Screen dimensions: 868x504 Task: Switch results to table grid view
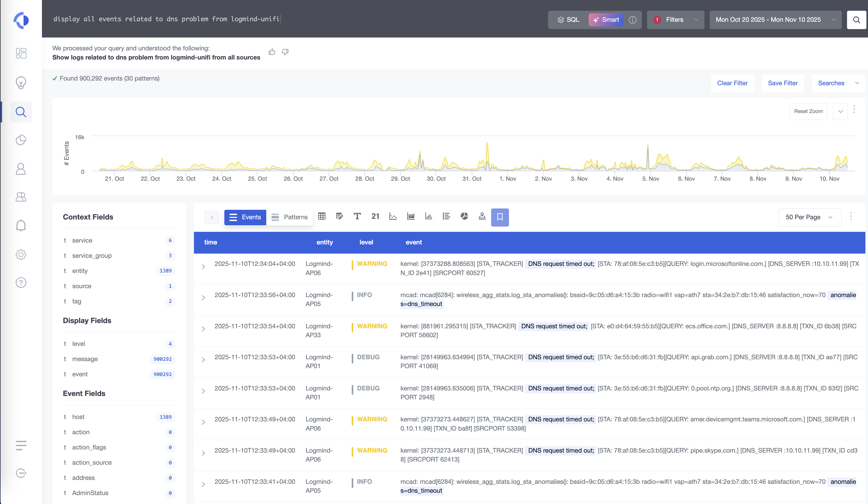click(x=322, y=217)
